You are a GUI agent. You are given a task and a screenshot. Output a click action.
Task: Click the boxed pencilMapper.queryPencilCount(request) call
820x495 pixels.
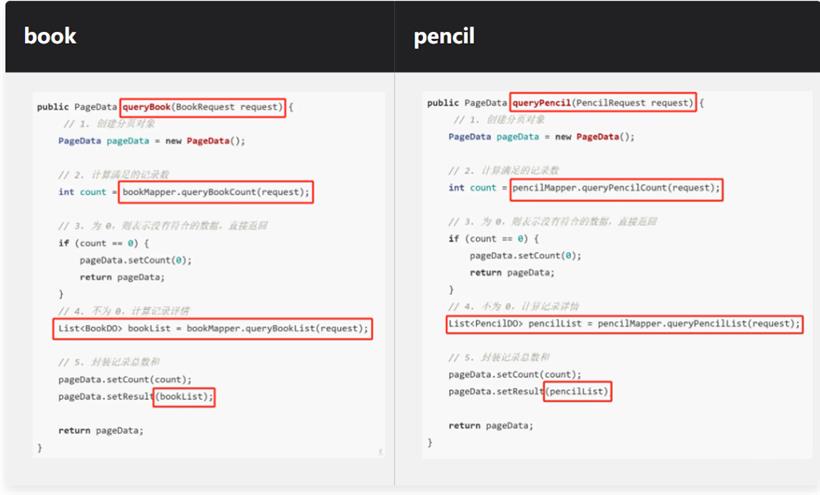(616, 188)
